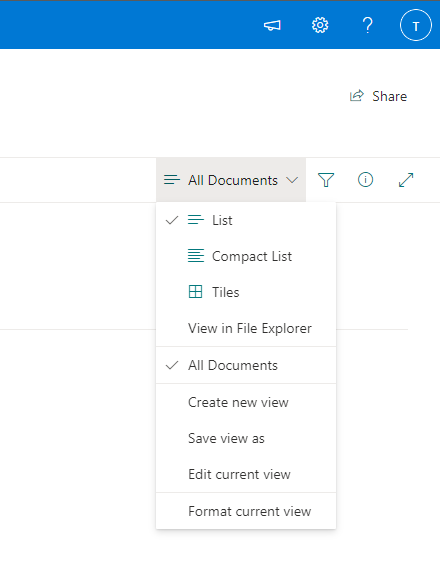Click the share arrow icon

coord(356,96)
